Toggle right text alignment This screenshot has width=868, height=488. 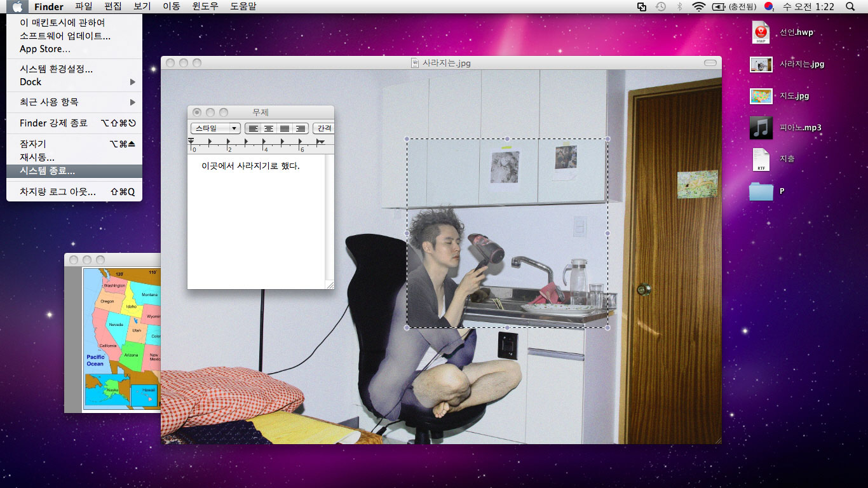click(300, 128)
